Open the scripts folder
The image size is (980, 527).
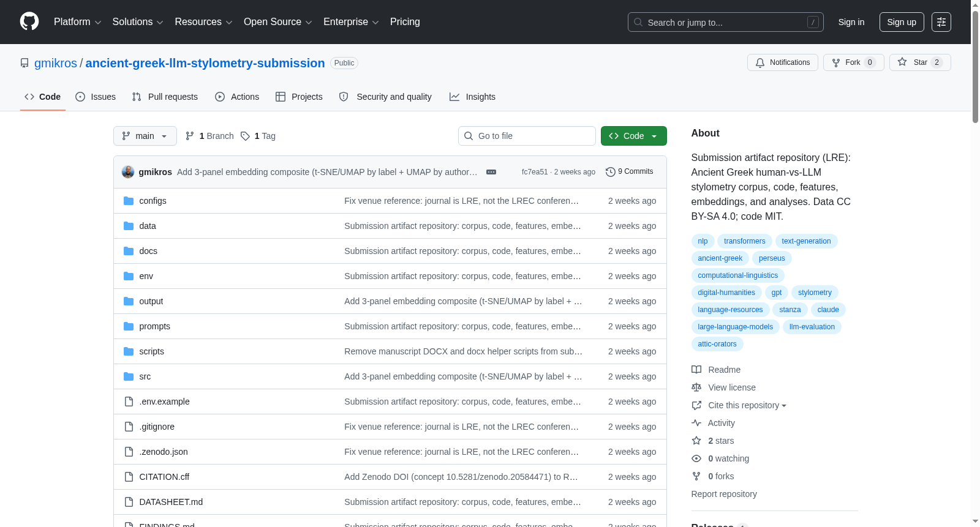[151, 351]
